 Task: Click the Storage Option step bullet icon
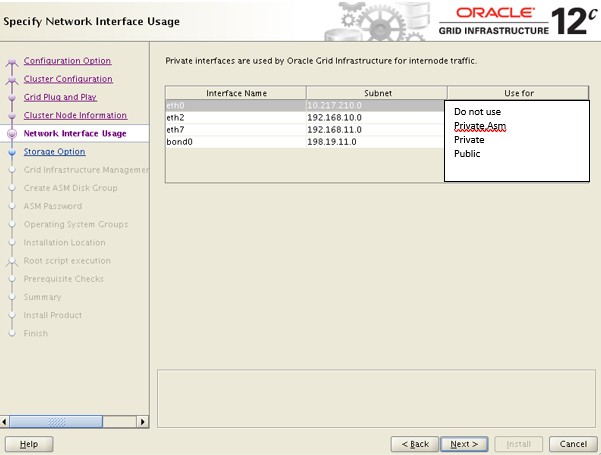pyautogui.click(x=12, y=152)
